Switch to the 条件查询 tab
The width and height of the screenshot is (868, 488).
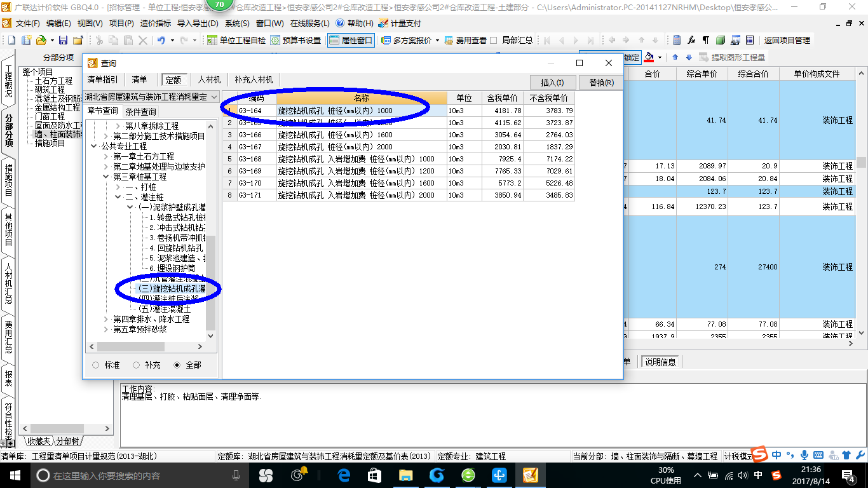point(140,111)
